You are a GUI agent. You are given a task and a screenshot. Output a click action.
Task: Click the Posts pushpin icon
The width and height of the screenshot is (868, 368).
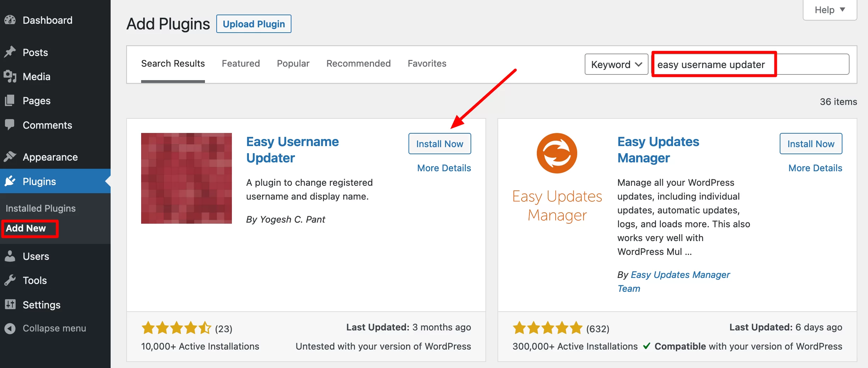coord(10,52)
